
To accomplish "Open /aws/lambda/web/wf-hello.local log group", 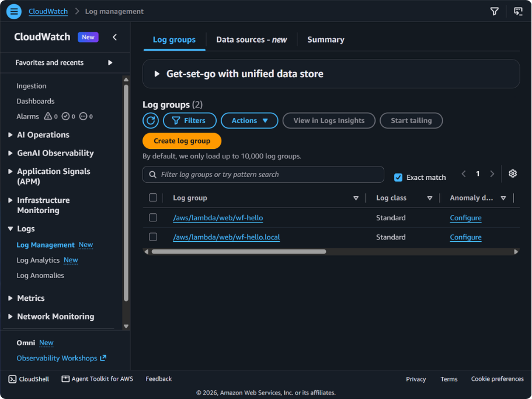I will click(x=227, y=237).
